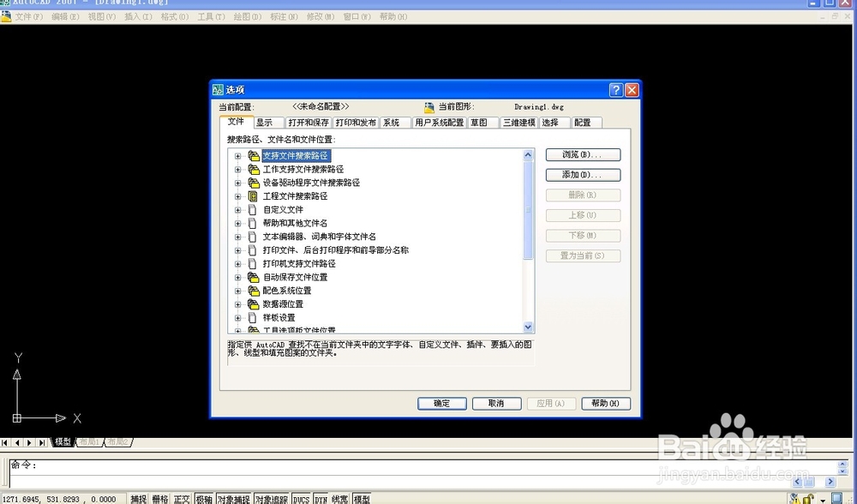Image resolution: width=857 pixels, height=504 pixels.
Task: Expand the 工程文件搜索路径 tree node
Action: click(x=237, y=196)
